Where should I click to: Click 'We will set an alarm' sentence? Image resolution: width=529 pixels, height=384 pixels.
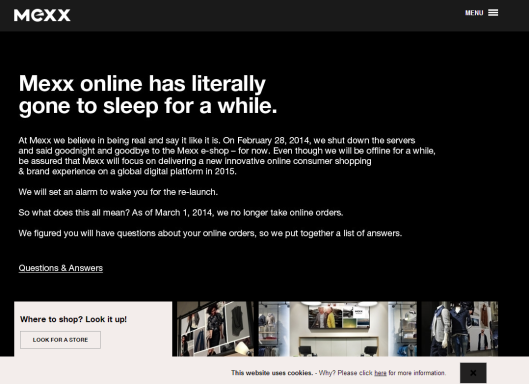point(118,192)
